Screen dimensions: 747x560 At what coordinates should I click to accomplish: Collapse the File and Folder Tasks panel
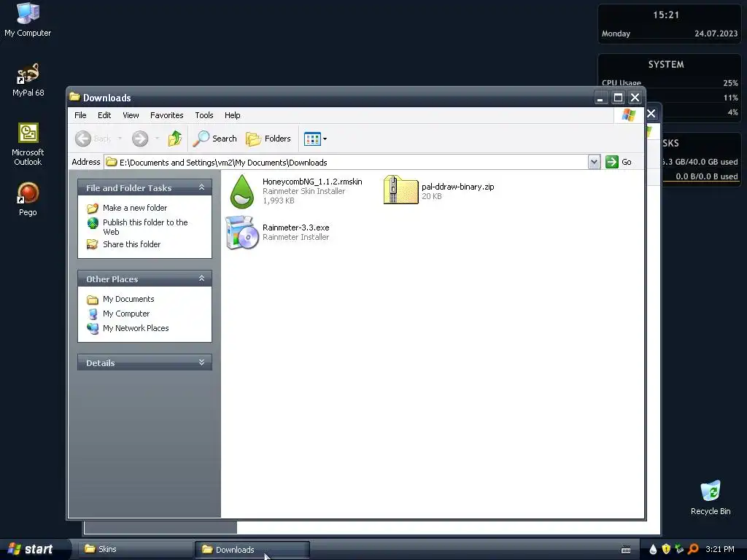pyautogui.click(x=201, y=187)
